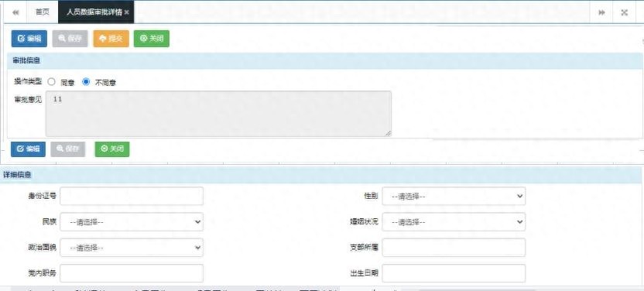
Task: Open the 民族 dropdown
Action: [x=132, y=222]
